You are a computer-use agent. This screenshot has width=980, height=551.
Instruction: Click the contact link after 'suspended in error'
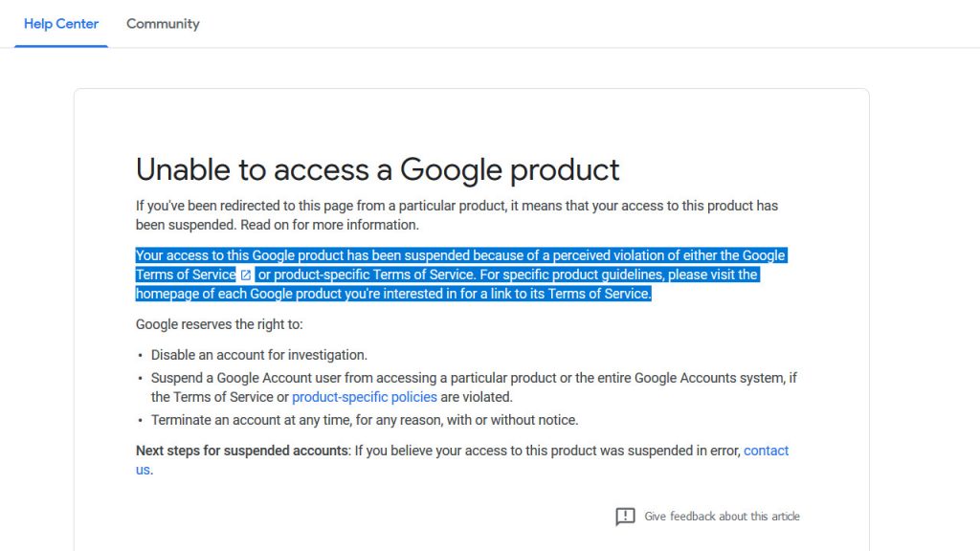pyautogui.click(x=767, y=452)
